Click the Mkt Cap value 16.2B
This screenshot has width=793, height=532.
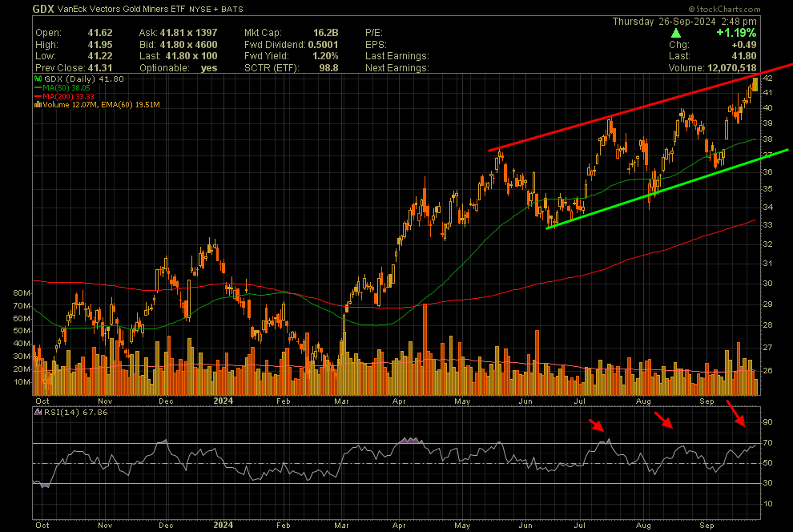click(326, 33)
